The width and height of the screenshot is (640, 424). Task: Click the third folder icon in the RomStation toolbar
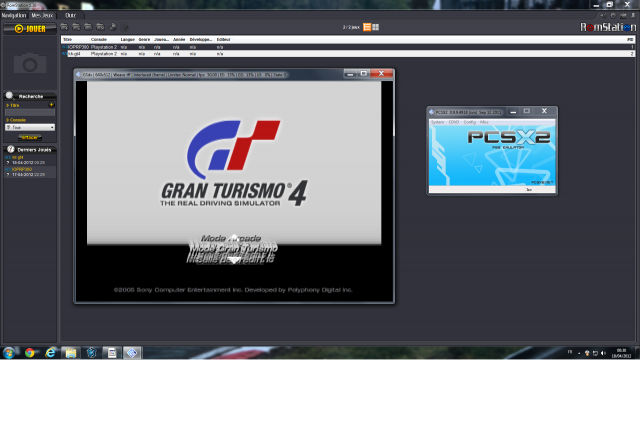tap(88, 27)
